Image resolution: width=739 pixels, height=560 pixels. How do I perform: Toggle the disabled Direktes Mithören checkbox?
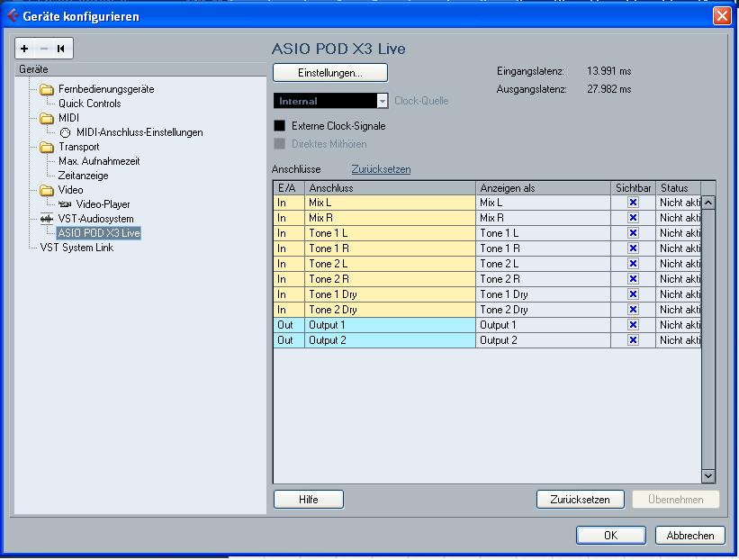click(x=279, y=144)
